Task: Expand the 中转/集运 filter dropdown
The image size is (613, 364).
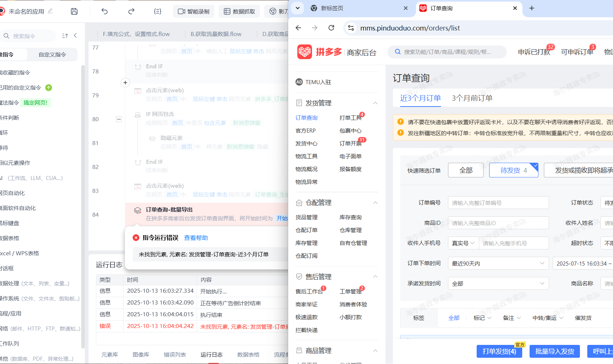Action: point(548,318)
